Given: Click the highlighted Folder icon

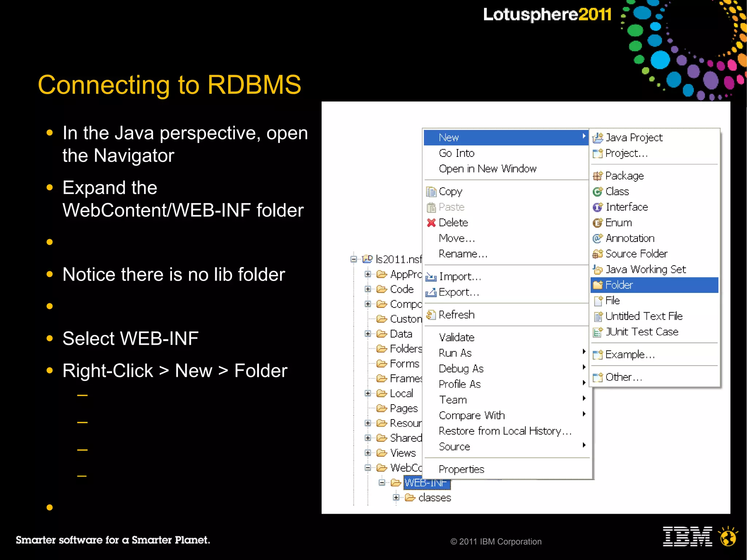Looking at the screenshot, I should pos(597,285).
